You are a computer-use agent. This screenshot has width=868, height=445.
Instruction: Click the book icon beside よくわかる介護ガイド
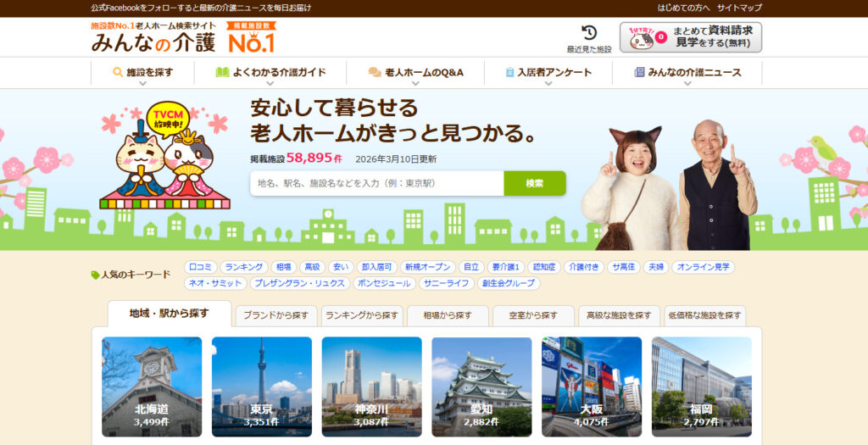(x=222, y=73)
